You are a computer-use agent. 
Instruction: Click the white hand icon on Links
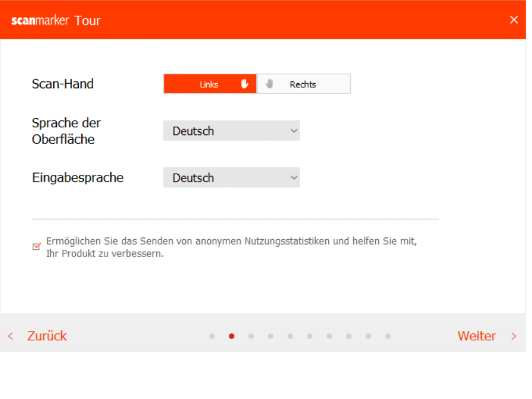click(x=245, y=84)
